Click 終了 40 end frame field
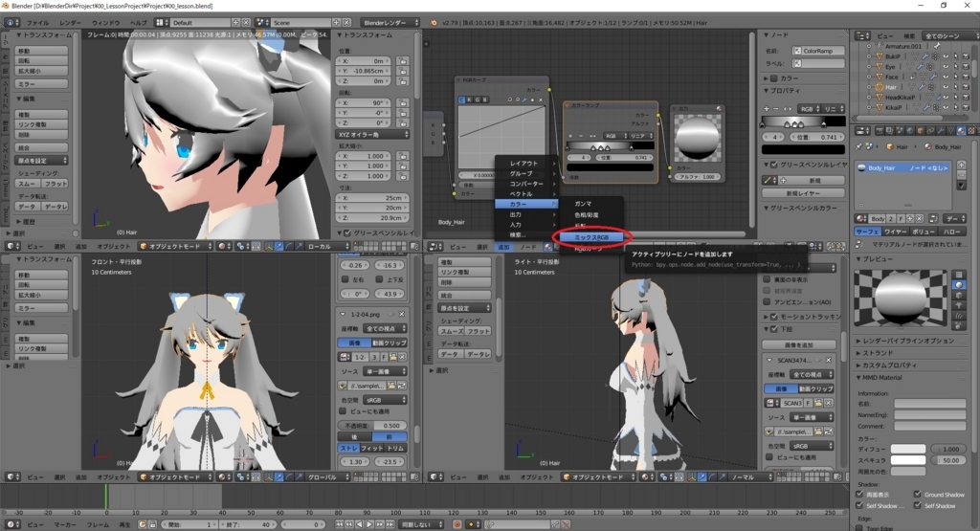 pos(248,524)
